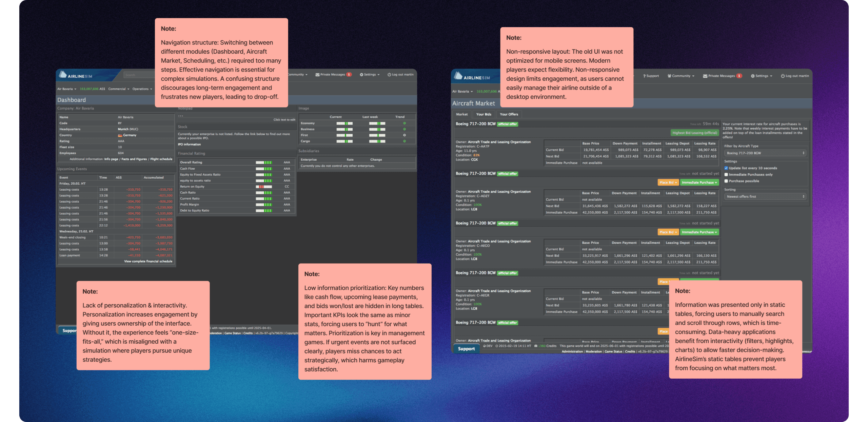Viewport: 868px width, 422px height.
Task: Click the Support button in Aircraft Market footer
Action: tap(466, 349)
